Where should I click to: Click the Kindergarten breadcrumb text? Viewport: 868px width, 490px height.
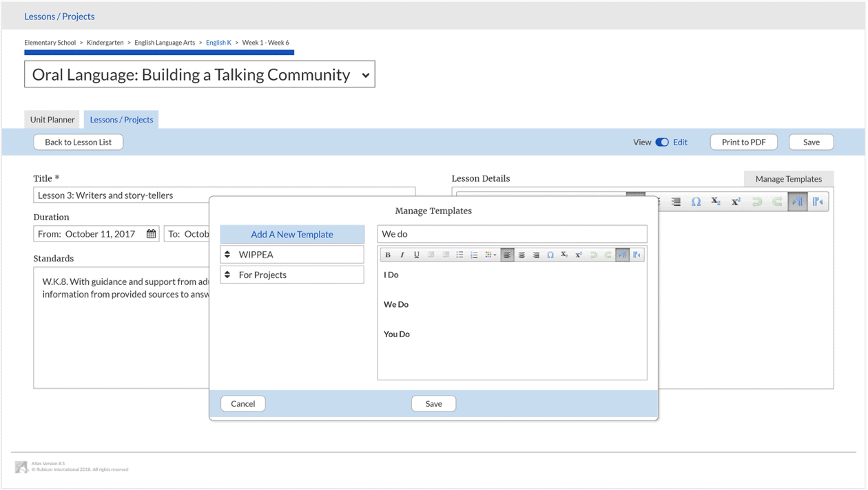pyautogui.click(x=105, y=43)
